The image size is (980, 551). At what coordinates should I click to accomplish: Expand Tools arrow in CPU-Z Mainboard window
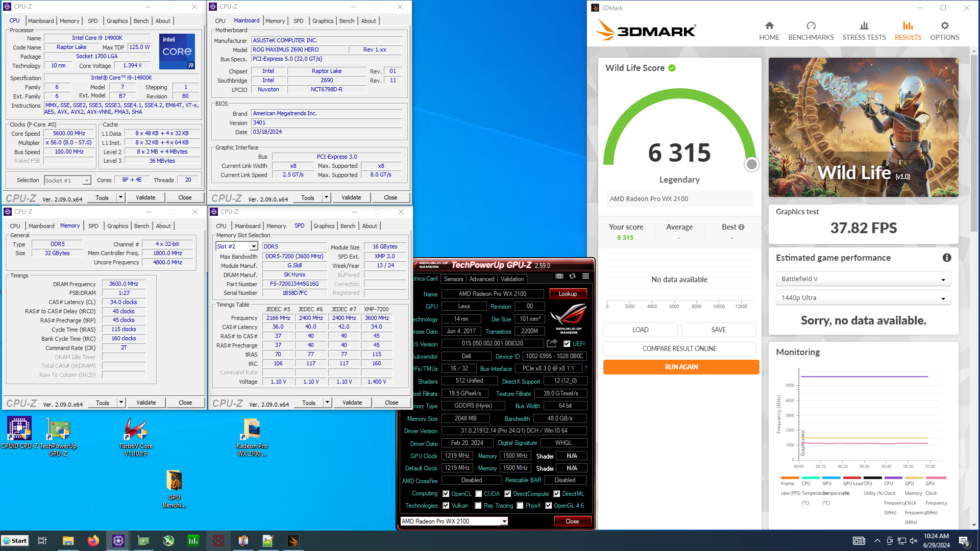coord(327,197)
